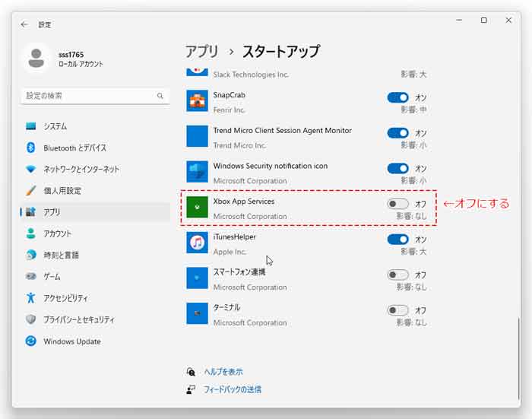Click the SnapCrab app name text
Screen dimensions: 532x419
coord(229,95)
